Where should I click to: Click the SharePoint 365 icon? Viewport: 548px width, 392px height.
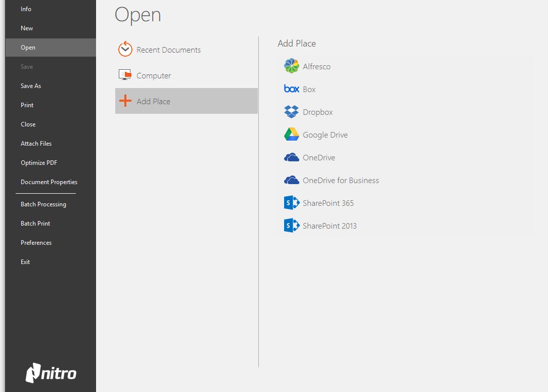pos(292,203)
